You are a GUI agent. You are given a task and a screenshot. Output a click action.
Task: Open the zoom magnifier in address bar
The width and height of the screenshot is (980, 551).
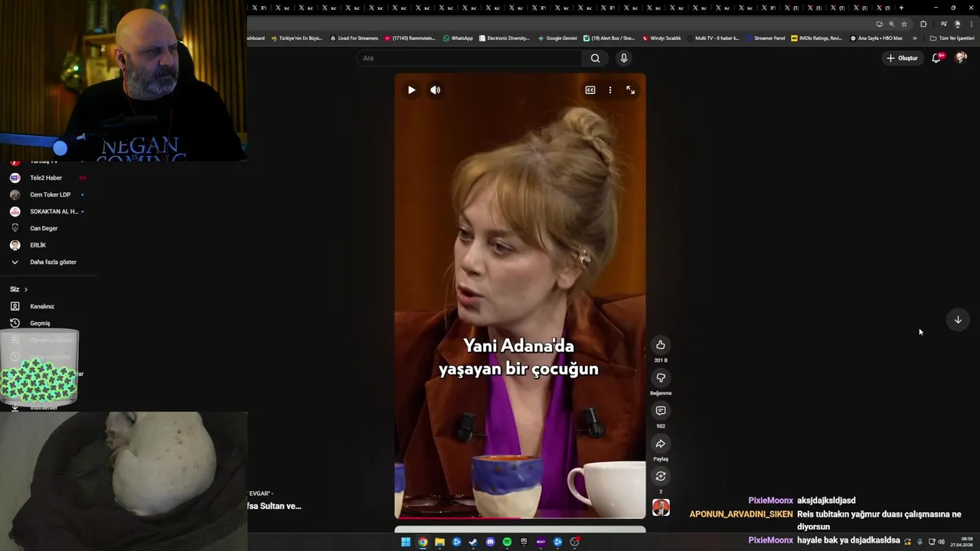tap(891, 24)
